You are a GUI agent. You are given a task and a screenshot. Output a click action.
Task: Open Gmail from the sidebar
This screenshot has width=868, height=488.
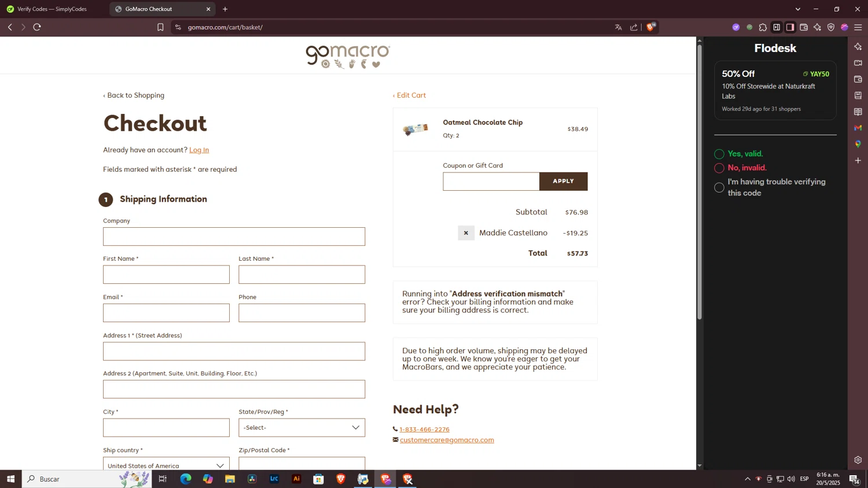pos(858,128)
